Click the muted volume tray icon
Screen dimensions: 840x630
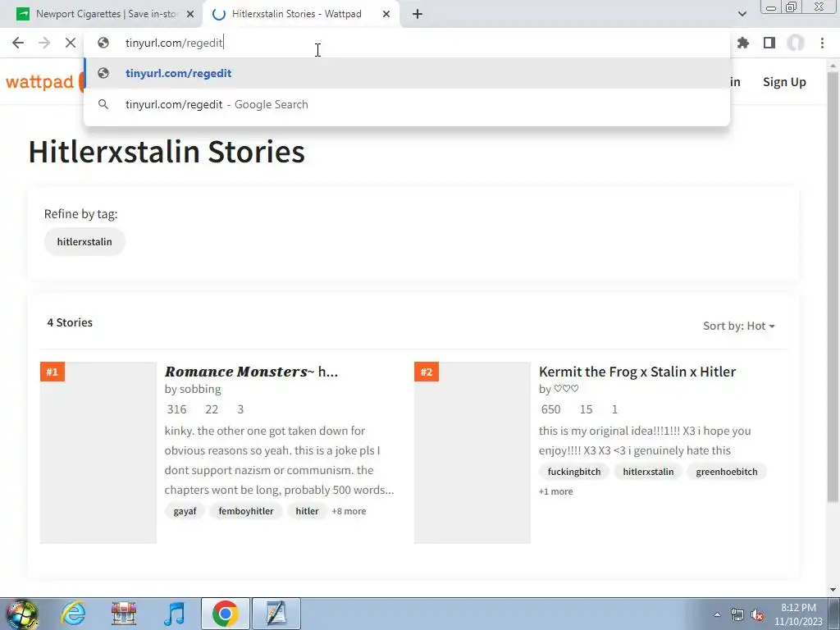757,614
